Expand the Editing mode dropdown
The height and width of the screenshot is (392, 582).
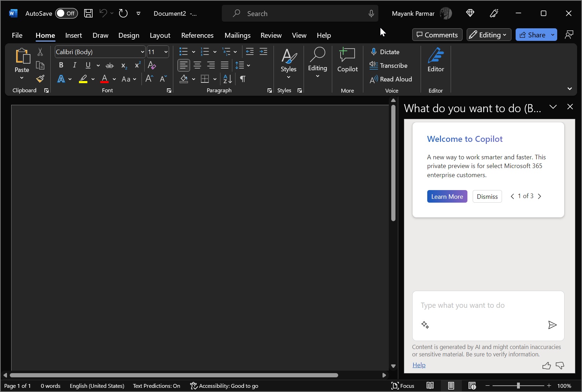pos(504,35)
